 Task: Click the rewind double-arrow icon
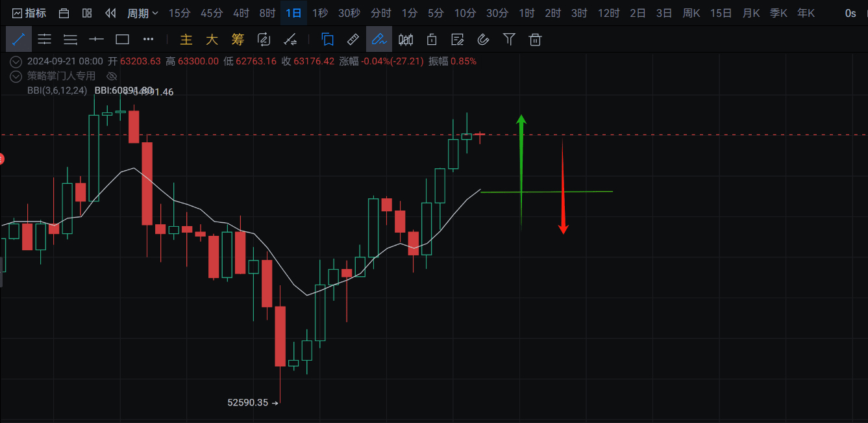click(110, 13)
